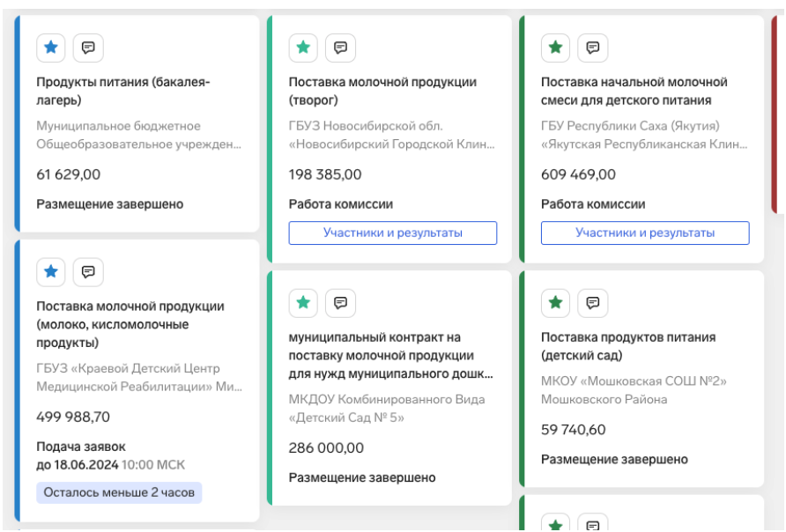Click Участники и результаты under творог tender
The image size is (786, 532).
pos(392,233)
